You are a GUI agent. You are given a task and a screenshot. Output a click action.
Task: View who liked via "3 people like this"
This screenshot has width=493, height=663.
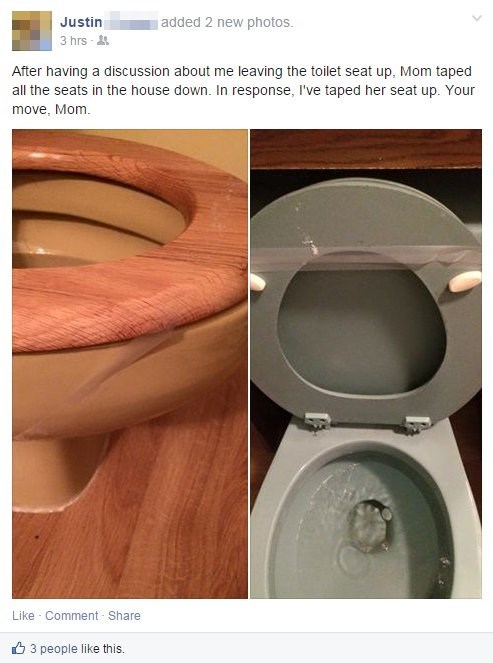[x=77, y=649]
